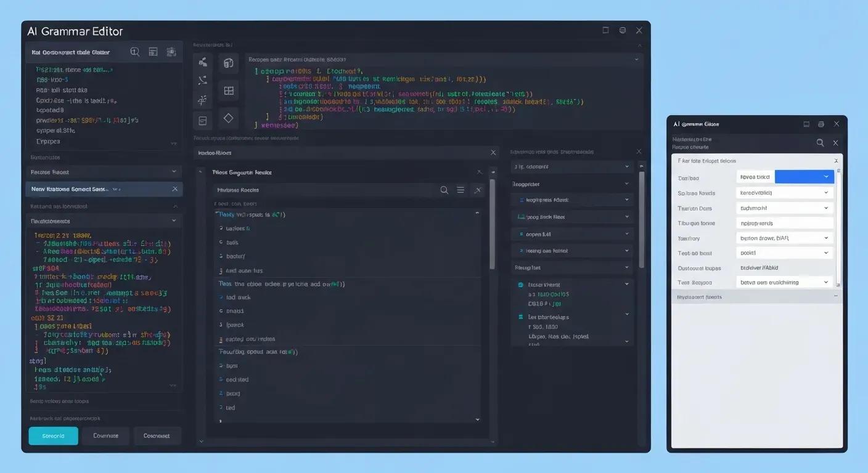Select the curve path tool in the left toolbar
This screenshot has width=868, height=473.
point(202,80)
